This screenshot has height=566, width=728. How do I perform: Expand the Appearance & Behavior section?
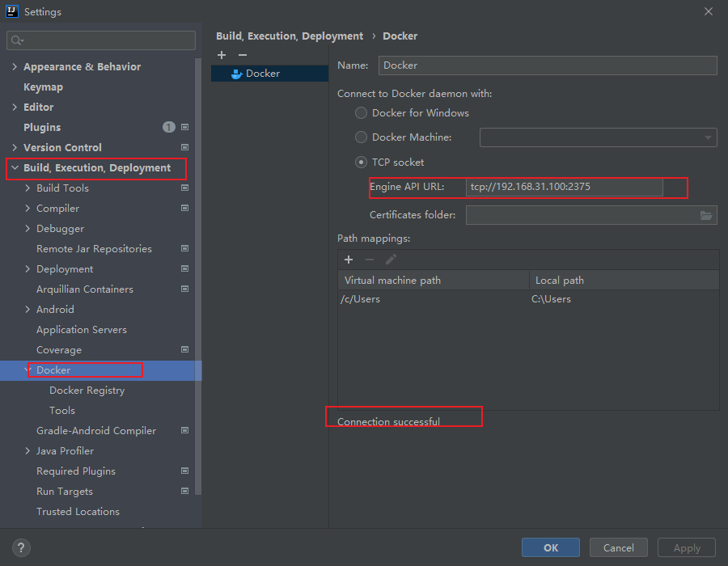(x=15, y=67)
